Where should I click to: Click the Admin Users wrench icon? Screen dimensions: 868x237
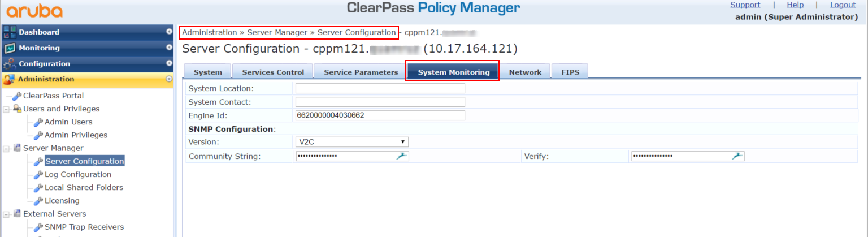[x=38, y=122]
